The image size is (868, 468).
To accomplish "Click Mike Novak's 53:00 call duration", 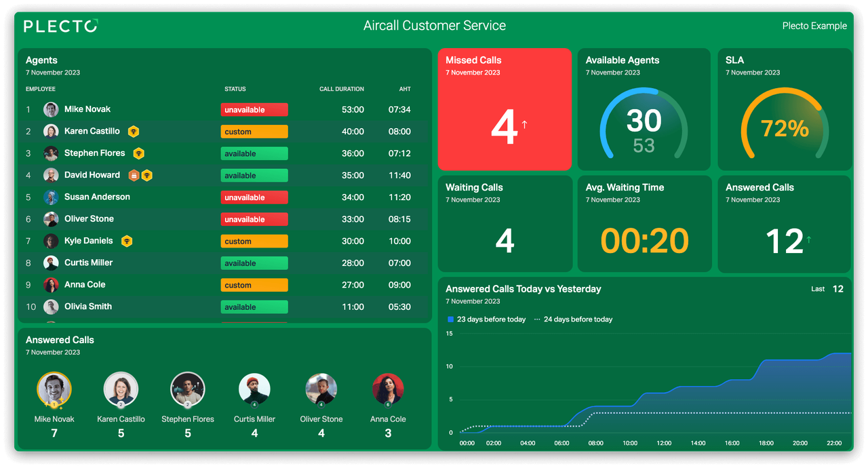I will (x=353, y=110).
